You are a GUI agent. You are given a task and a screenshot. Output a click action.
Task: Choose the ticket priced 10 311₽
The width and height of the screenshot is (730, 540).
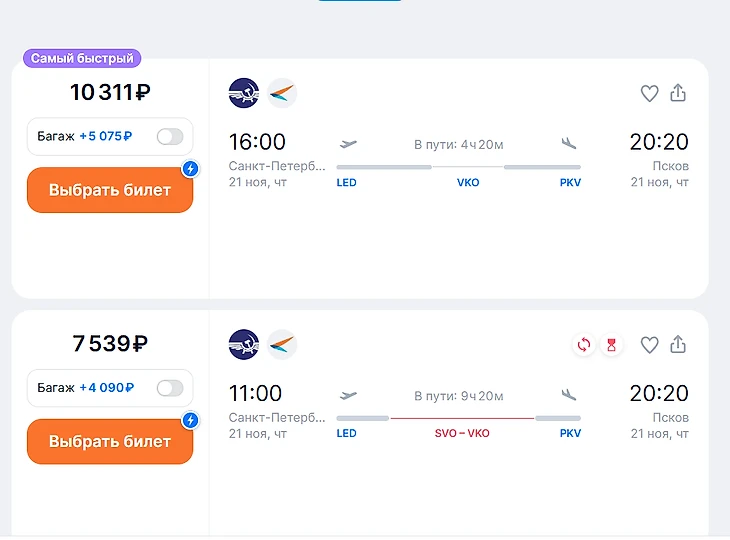[109, 190]
